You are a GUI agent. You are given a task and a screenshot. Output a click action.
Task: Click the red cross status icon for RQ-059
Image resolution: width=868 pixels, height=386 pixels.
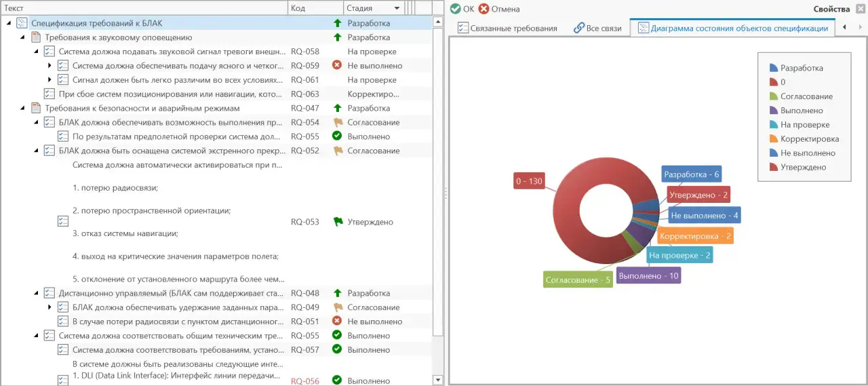tap(337, 65)
